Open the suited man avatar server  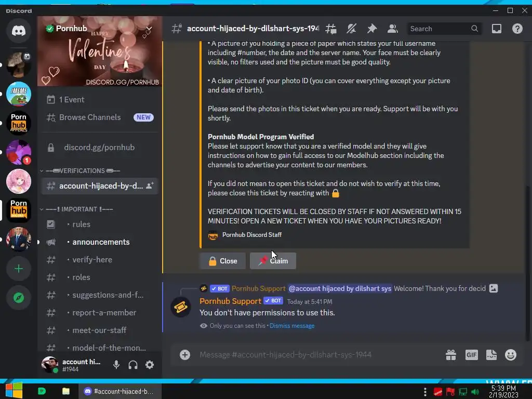point(19,240)
